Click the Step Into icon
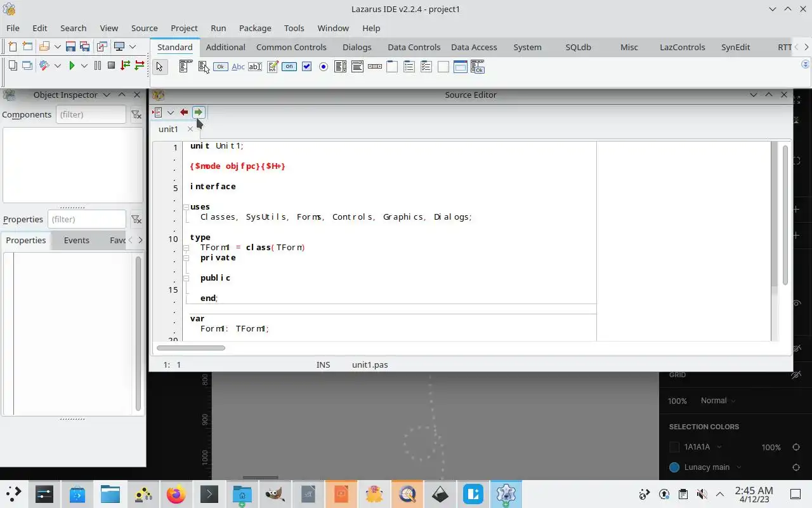The image size is (812, 508). pos(125,65)
